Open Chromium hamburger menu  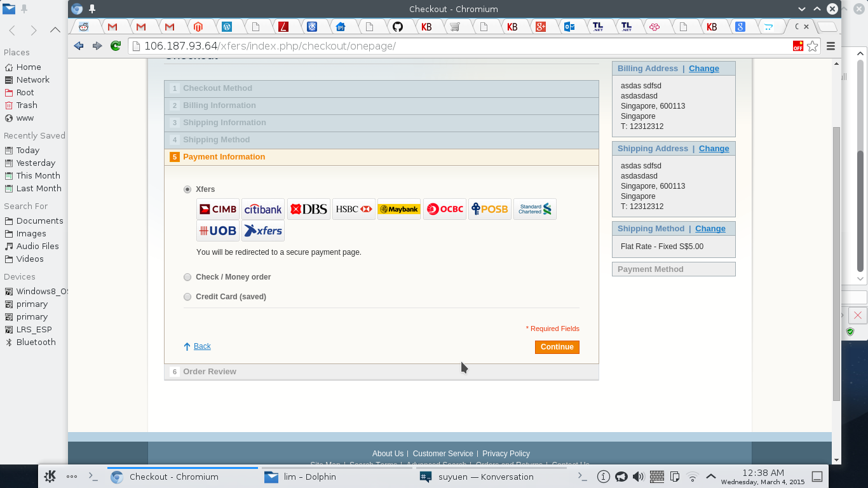[831, 46]
